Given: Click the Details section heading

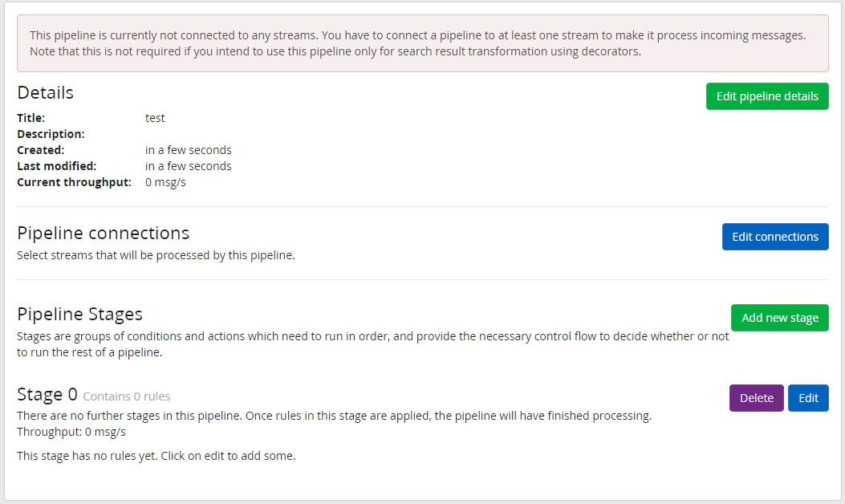Looking at the screenshot, I should tap(46, 92).
